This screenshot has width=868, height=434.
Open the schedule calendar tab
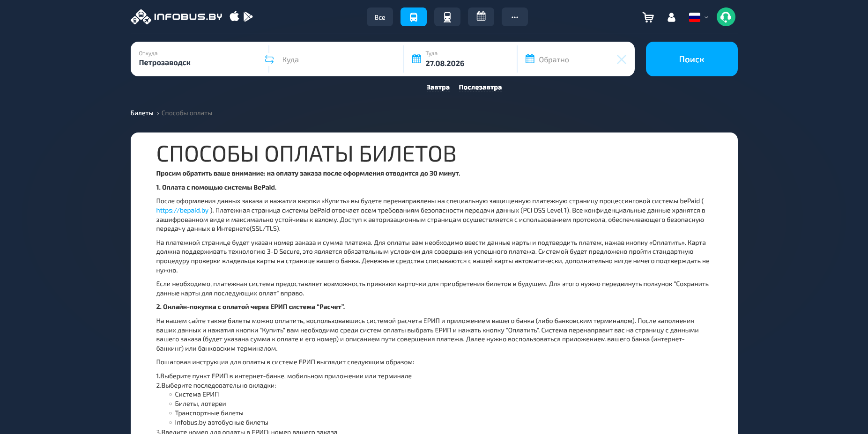click(481, 17)
